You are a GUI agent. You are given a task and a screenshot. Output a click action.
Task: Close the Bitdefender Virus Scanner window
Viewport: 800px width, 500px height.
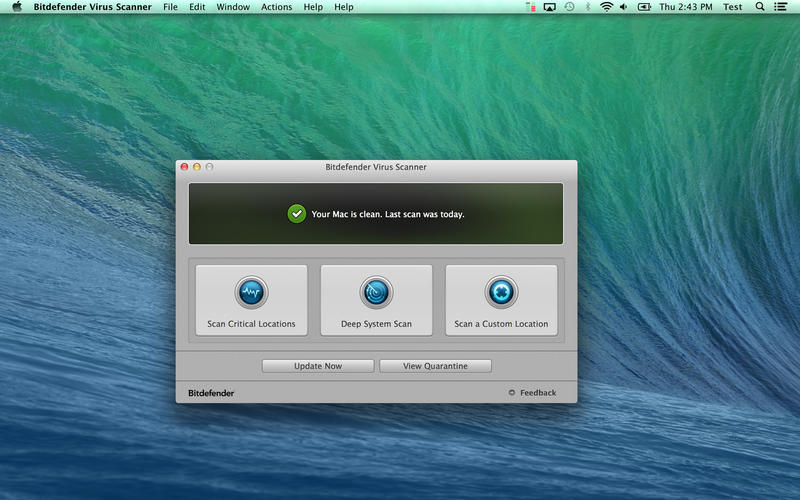point(185,167)
